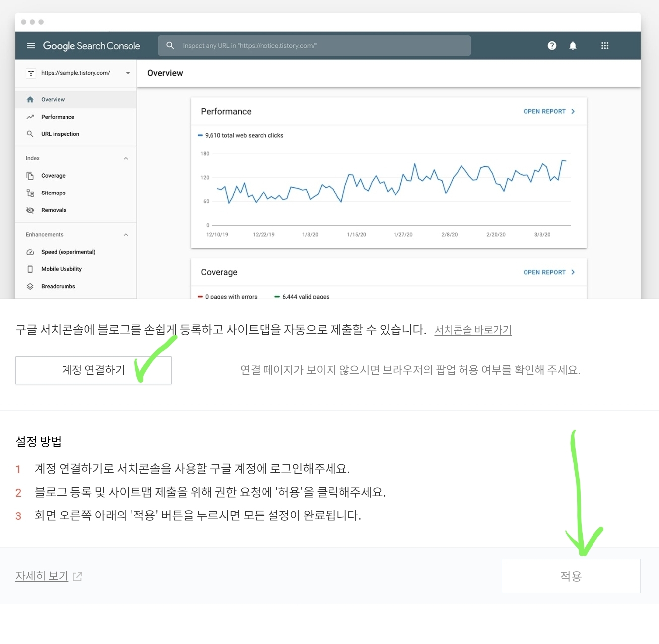Click the 12/10/19 axis date label
The width and height of the screenshot is (659, 644).
[x=217, y=235]
